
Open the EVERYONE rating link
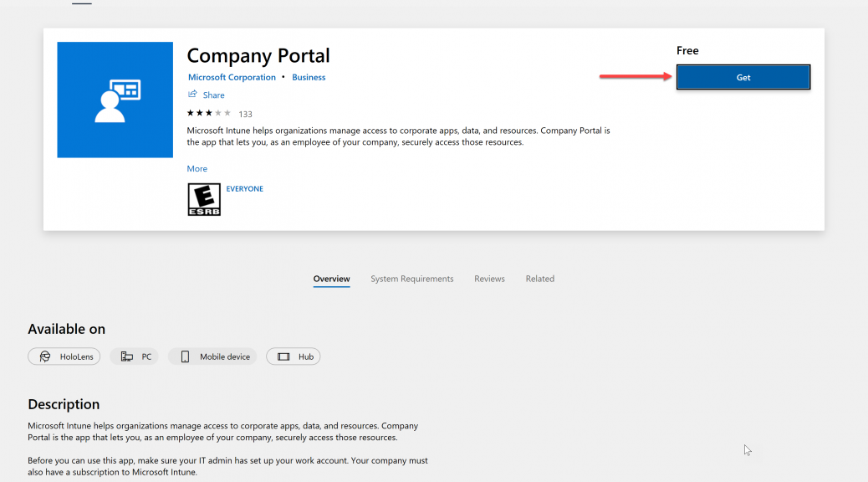pyautogui.click(x=245, y=189)
